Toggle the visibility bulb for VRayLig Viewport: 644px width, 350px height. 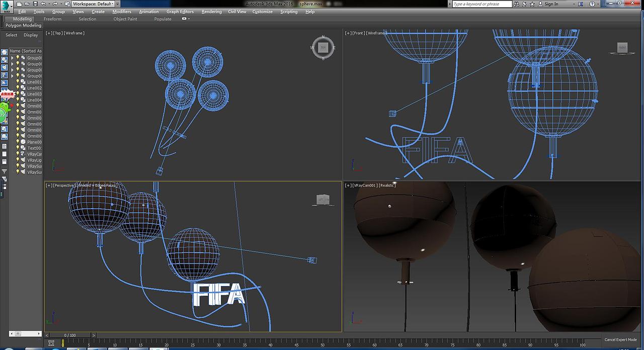tap(18, 160)
